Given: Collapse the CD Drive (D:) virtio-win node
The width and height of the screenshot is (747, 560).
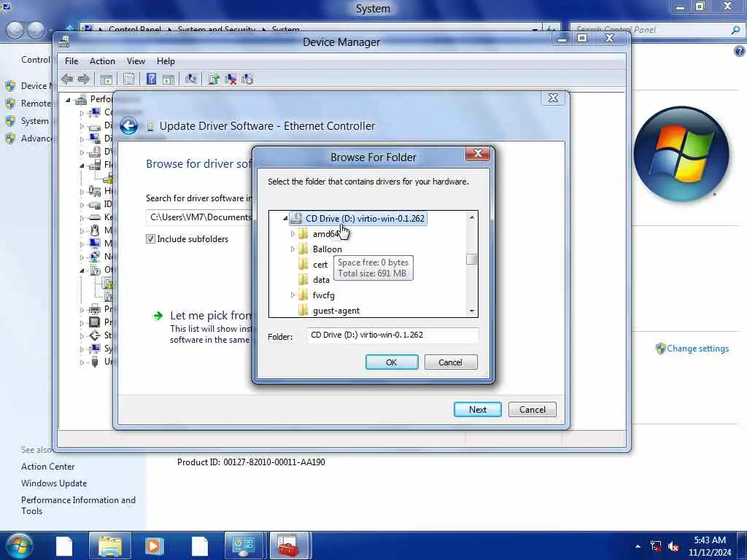Looking at the screenshot, I should [285, 219].
